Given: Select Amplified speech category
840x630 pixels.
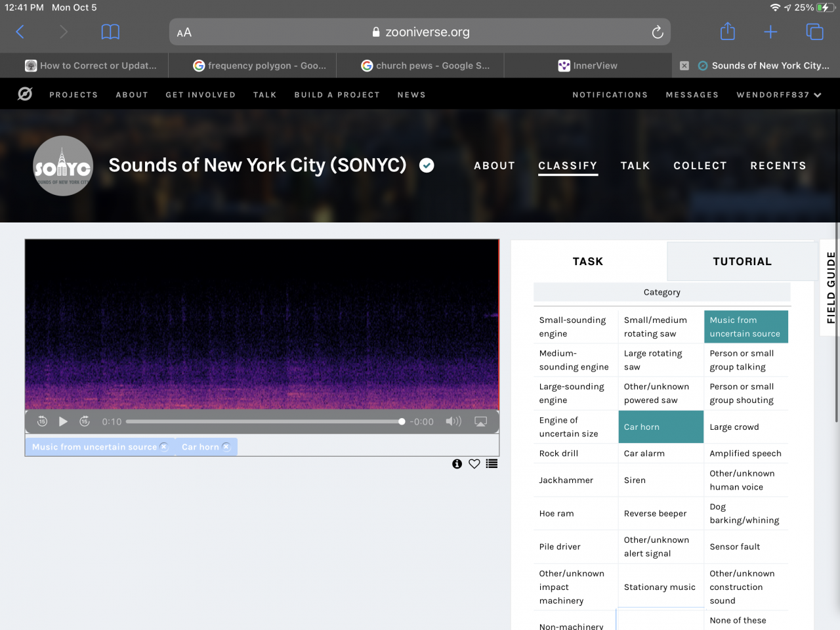Looking at the screenshot, I should point(746,453).
